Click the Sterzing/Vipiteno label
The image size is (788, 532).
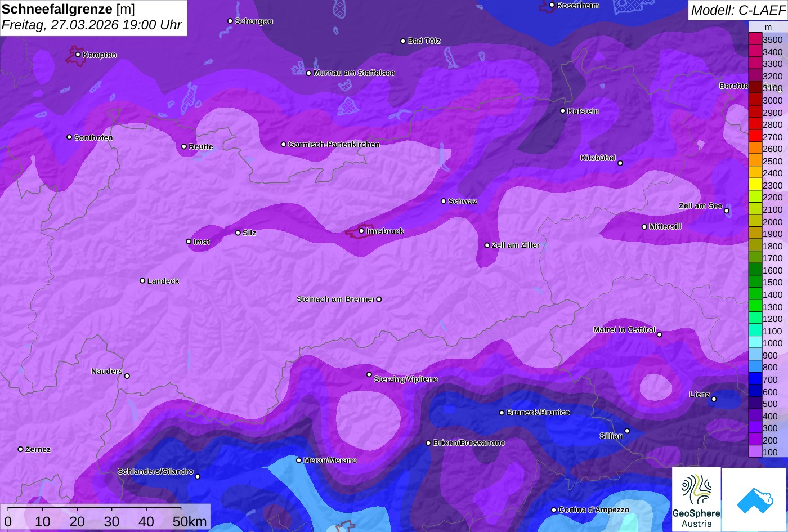coord(406,379)
